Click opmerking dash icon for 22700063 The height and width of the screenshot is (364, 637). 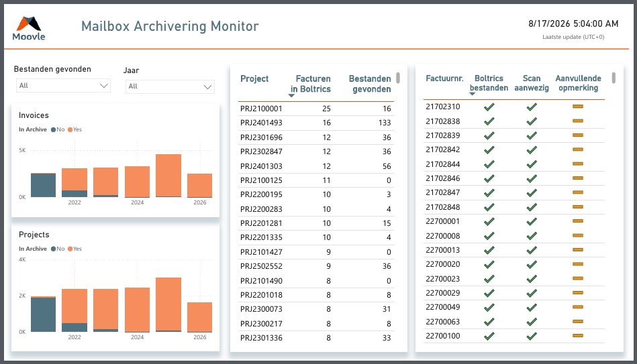coord(578,322)
